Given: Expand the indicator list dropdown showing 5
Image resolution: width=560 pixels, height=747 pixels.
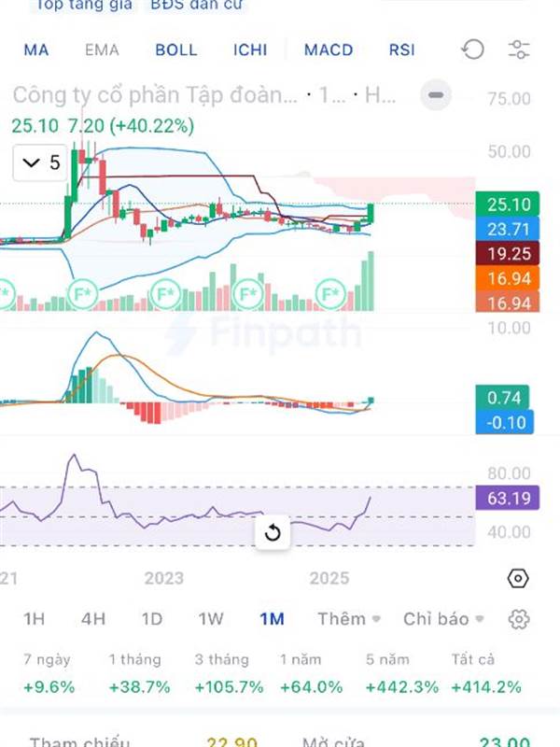Looking at the screenshot, I should click(x=40, y=162).
